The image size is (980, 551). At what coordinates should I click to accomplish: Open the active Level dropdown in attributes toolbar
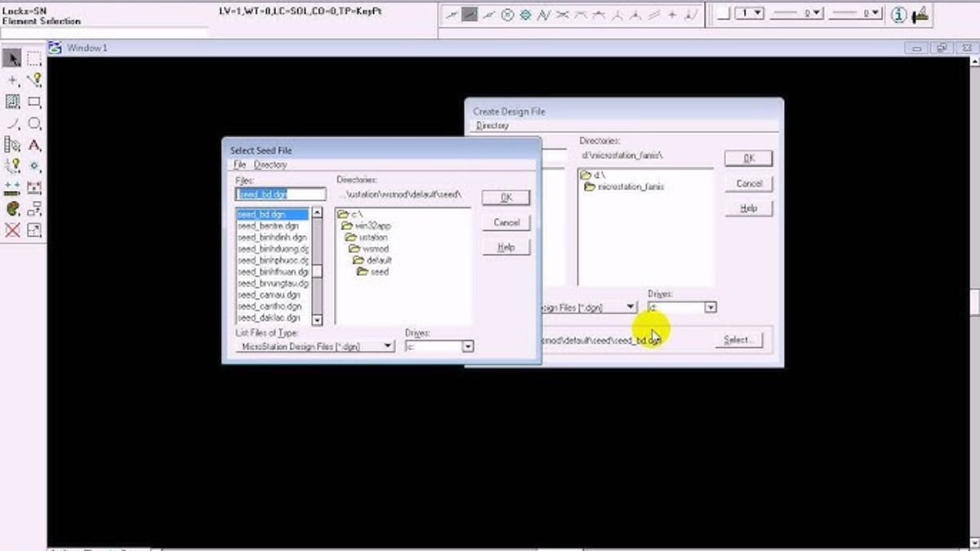(758, 14)
